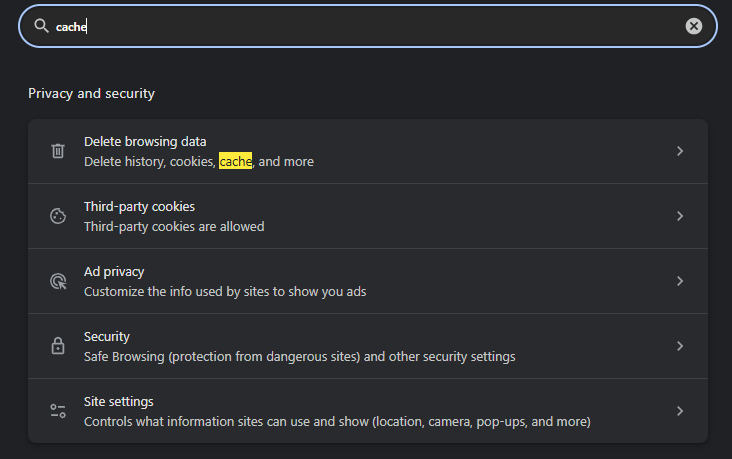Image resolution: width=732 pixels, height=459 pixels.
Task: Clear the search field with X icon
Action: coord(694,27)
